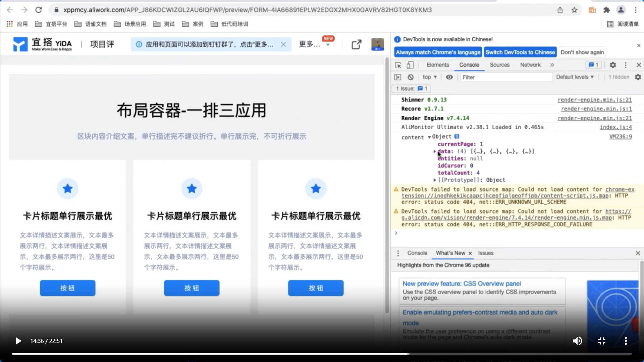
Task: Mute the video volume icon
Action: pyautogui.click(x=577, y=341)
